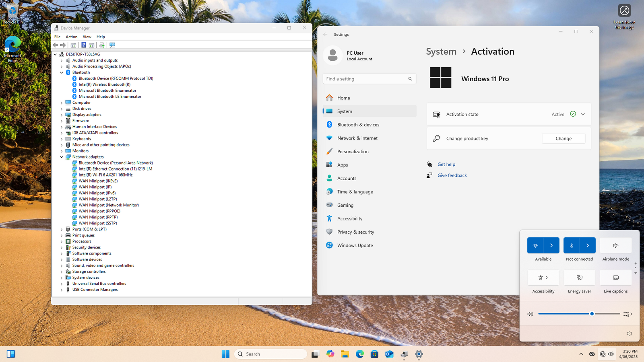Show hidden icons chevron in system tray
Image resolution: width=644 pixels, height=362 pixels.
point(581,354)
